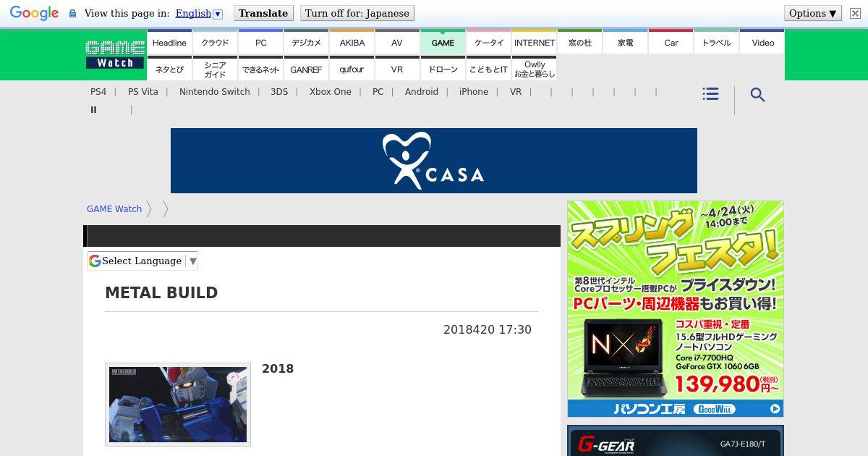Open the できるネット tab
Screen dimensions: 868x456
click(x=260, y=69)
